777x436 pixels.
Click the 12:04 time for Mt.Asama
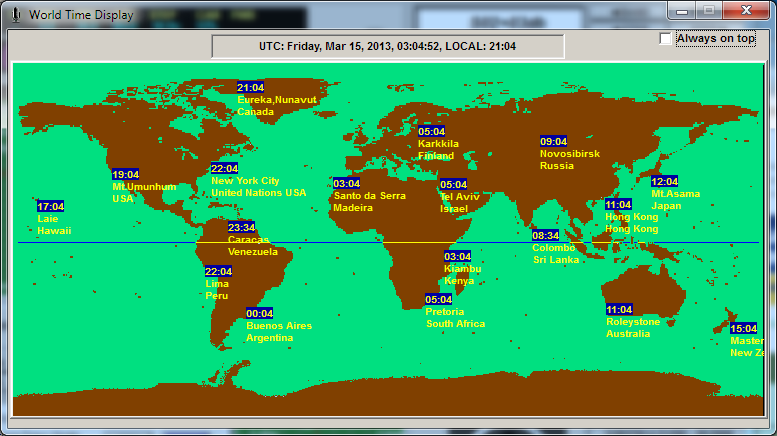(665, 182)
